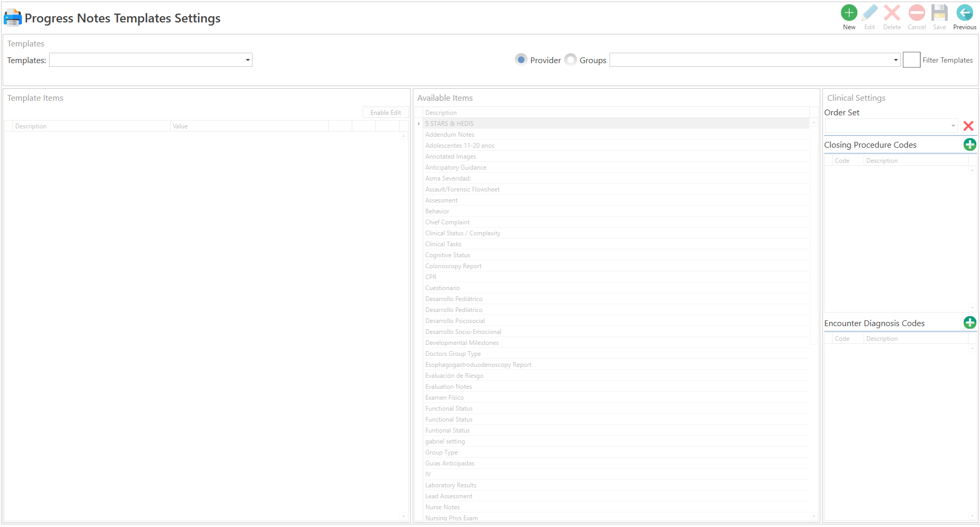Add an Encounter Diagnosis Code via the green plus
The height and width of the screenshot is (527, 980).
[x=970, y=322]
